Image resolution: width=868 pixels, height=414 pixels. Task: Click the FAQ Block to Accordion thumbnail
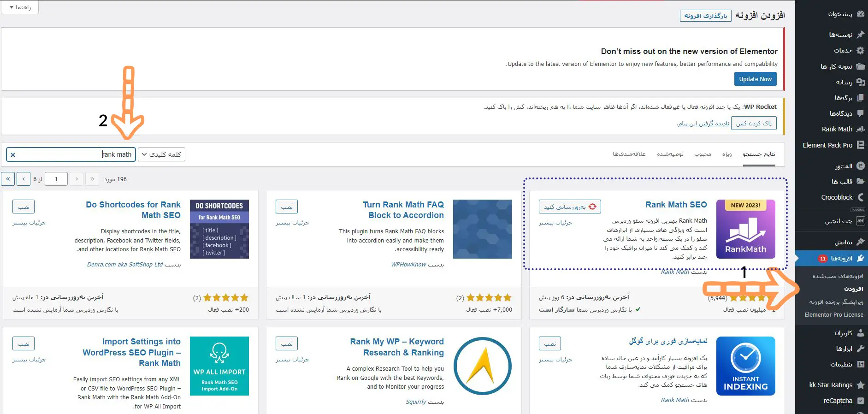[x=483, y=229]
